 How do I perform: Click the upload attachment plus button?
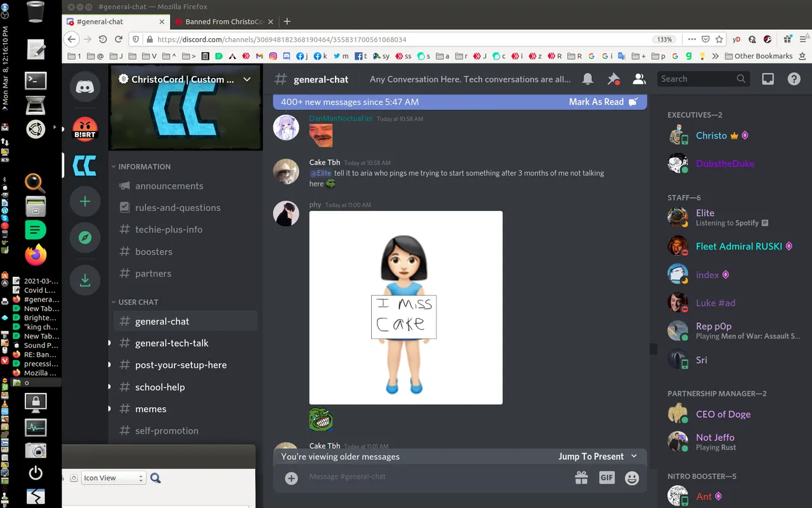click(x=291, y=478)
